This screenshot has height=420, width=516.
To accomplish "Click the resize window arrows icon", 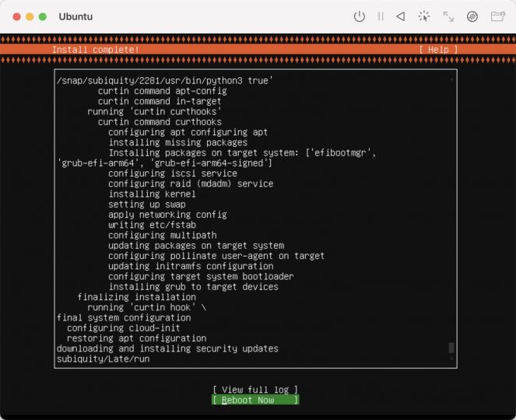I will (x=448, y=16).
